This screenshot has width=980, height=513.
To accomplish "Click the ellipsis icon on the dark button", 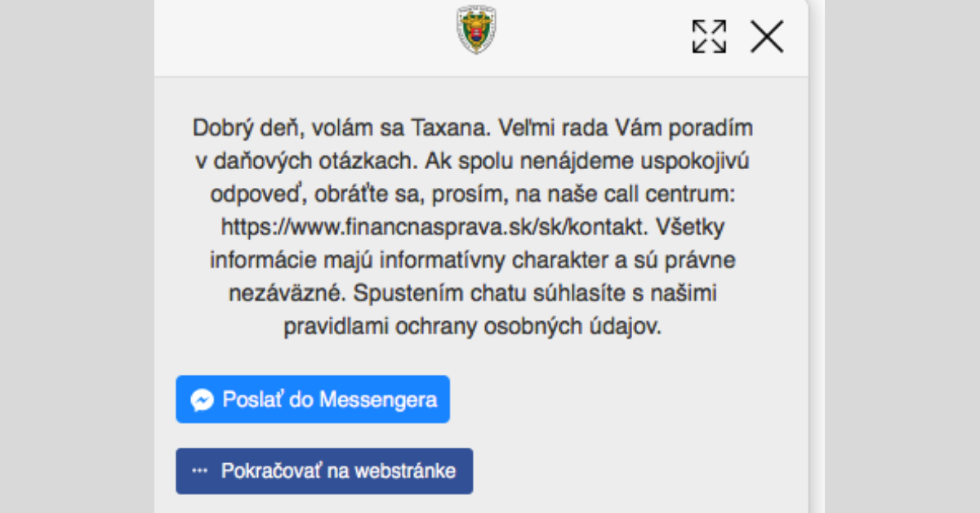I will point(198,471).
